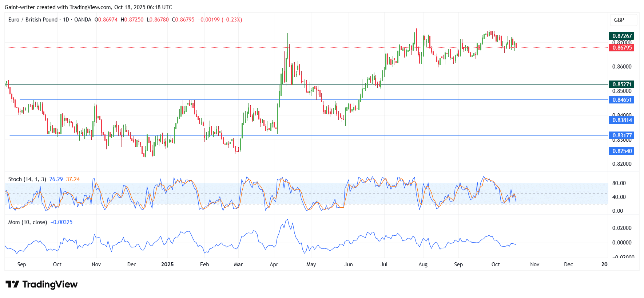Click the 0.86000 value on price scale
Image resolution: width=644 pixels, height=298 pixels.
coord(622,67)
